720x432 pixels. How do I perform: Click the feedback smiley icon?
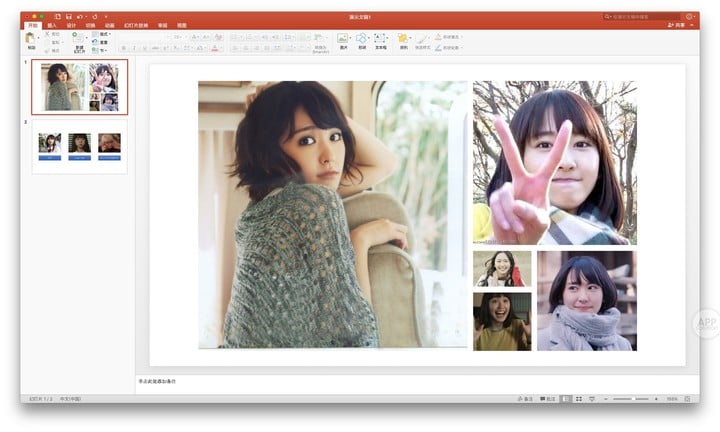point(689,17)
